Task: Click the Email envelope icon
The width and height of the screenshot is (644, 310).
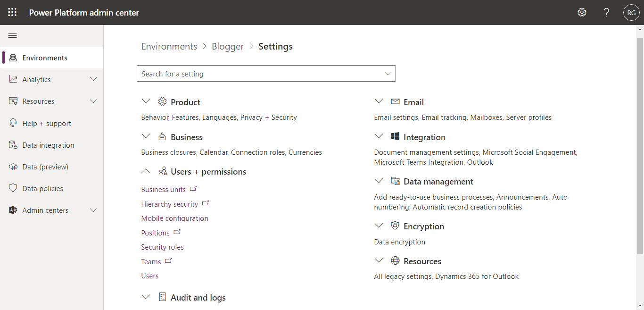Action: [x=395, y=102]
